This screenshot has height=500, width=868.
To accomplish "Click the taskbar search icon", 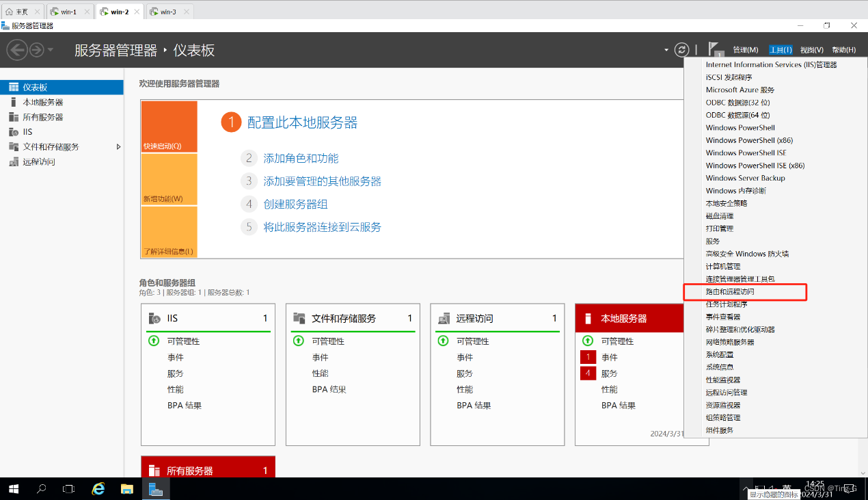I will pos(42,489).
